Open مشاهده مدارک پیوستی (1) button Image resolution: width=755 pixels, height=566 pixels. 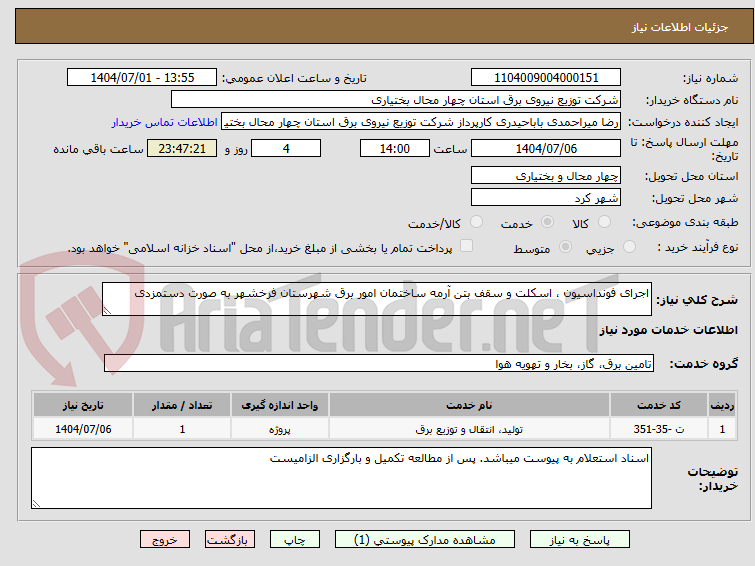(425, 540)
